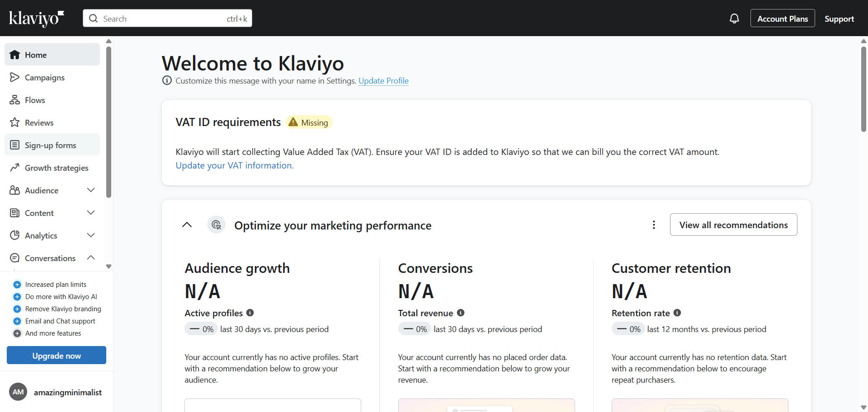
Task: Click the Active profiles info icon
Action: [250, 313]
